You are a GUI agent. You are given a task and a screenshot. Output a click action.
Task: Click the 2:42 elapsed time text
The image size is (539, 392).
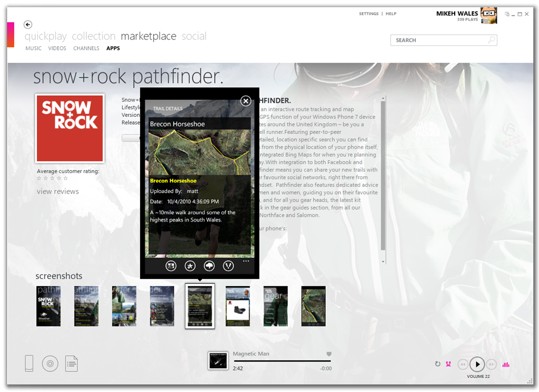[237, 368]
